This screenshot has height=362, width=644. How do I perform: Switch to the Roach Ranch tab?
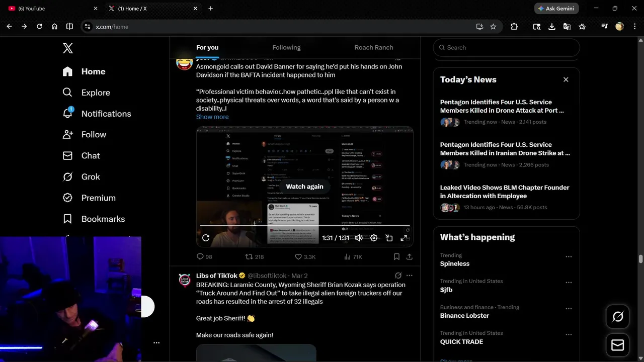pos(374,48)
